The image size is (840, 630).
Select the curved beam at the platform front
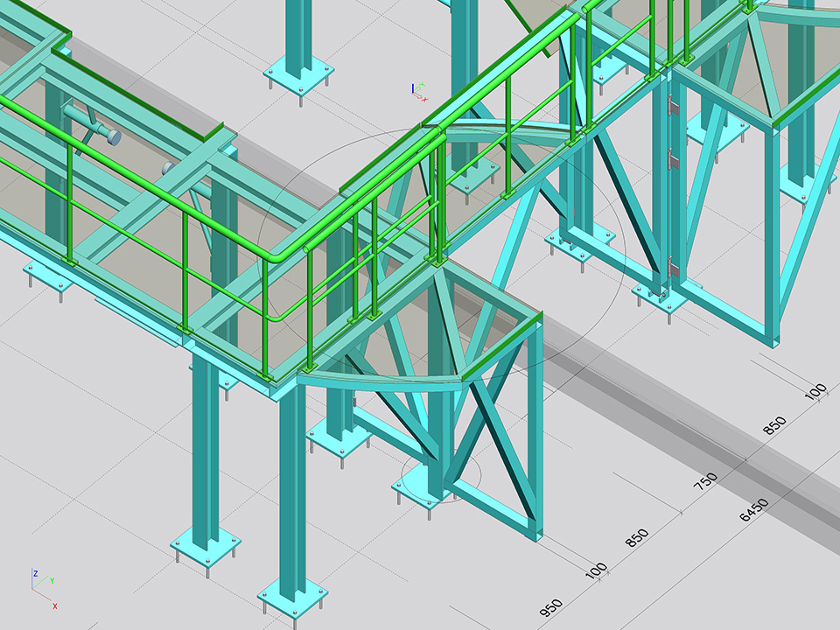[x=376, y=379]
